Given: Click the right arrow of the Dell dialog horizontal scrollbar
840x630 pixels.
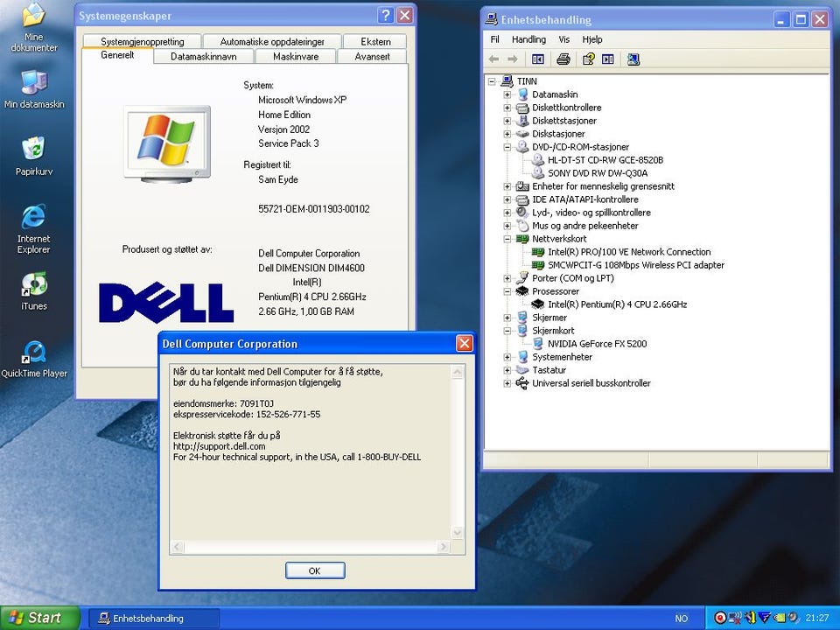Looking at the screenshot, I should 443,547.
